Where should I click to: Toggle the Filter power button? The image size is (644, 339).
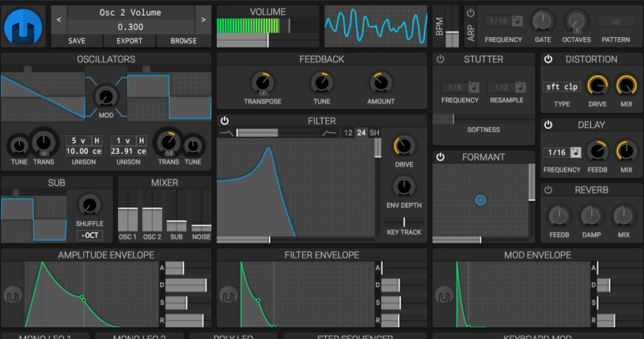(x=225, y=121)
